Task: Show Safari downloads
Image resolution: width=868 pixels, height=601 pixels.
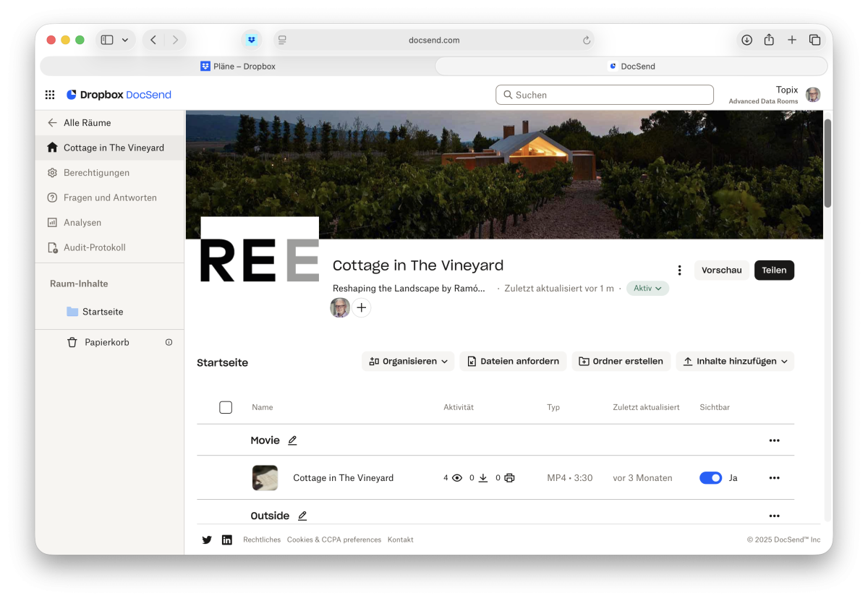Action: [x=746, y=40]
